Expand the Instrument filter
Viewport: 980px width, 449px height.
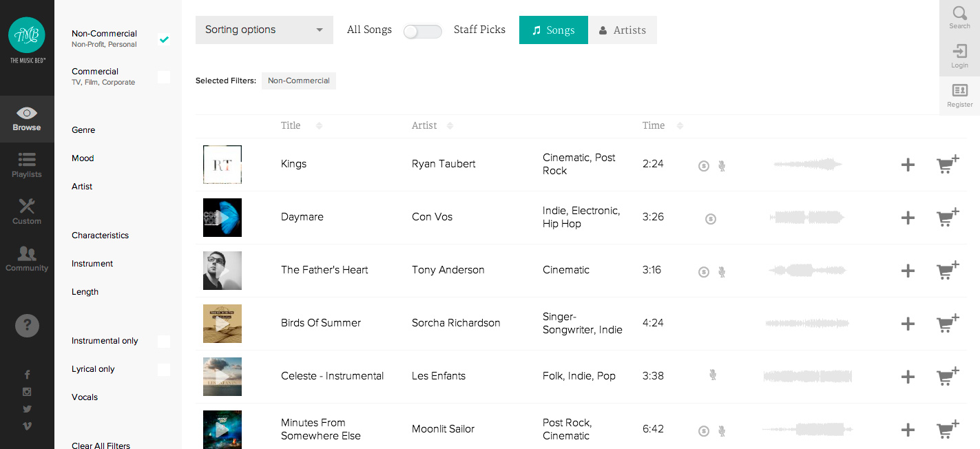[92, 264]
